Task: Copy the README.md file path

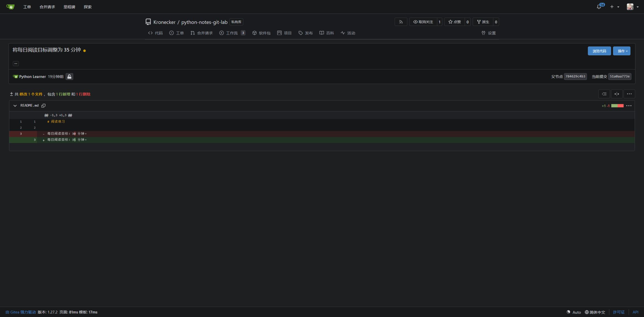Action: (x=43, y=106)
